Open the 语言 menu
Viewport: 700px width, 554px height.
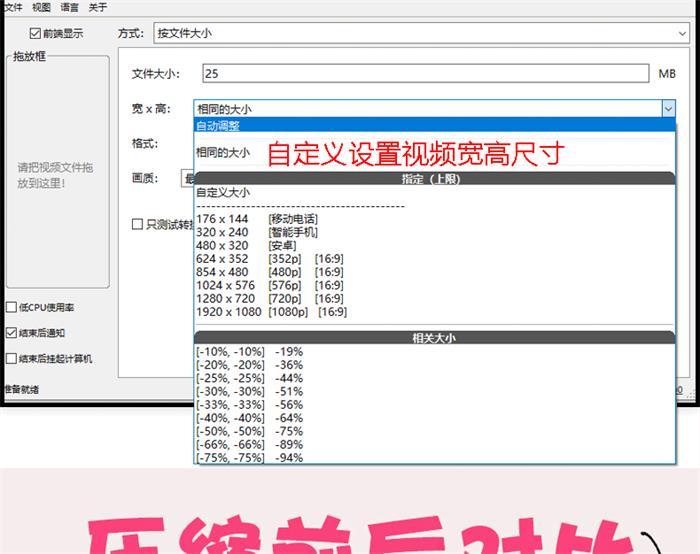click(x=69, y=7)
